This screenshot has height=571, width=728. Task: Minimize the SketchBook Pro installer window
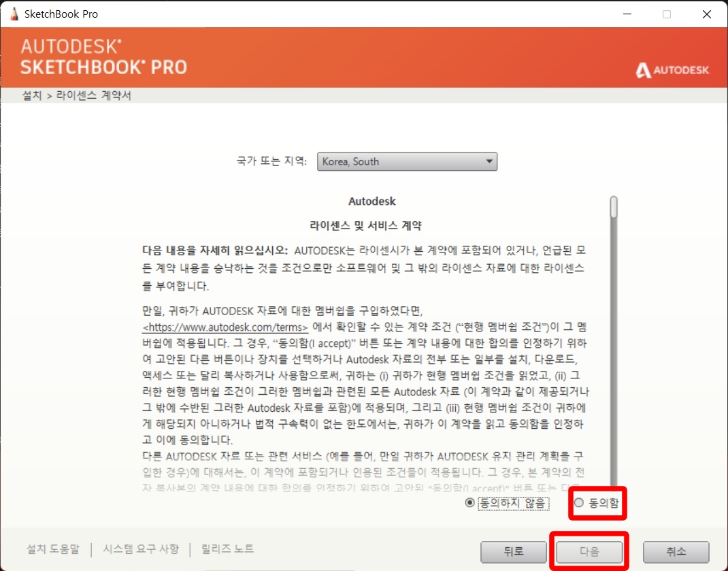pyautogui.click(x=627, y=14)
